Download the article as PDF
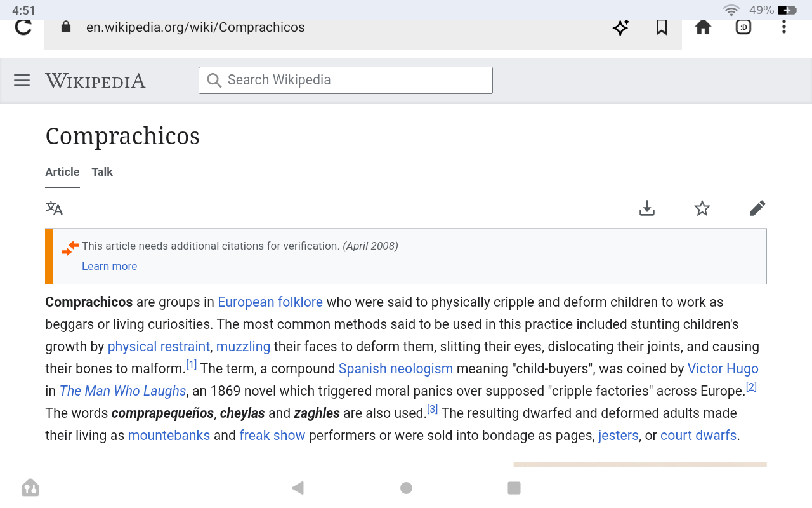Screen dimensions: 812x508 (646, 208)
